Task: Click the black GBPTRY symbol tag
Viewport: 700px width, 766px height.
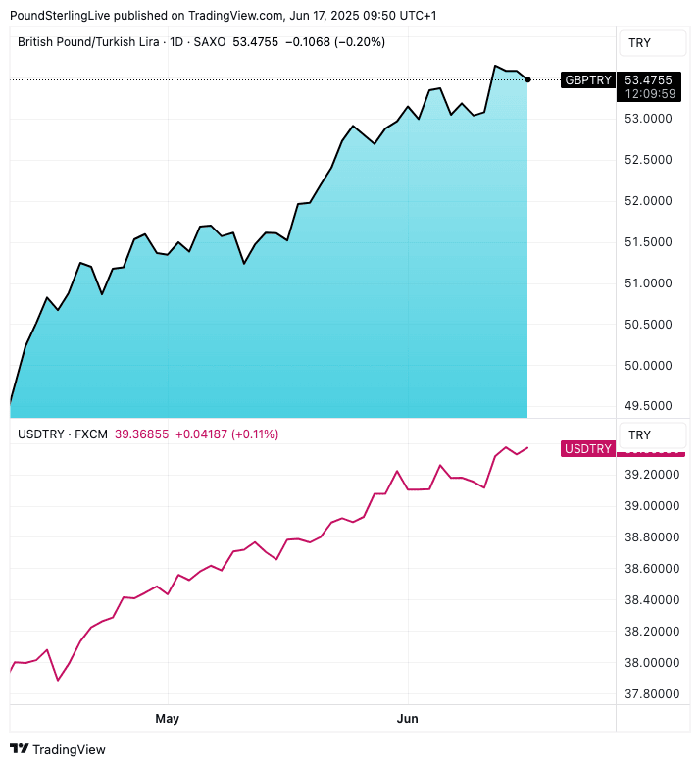Action: coord(588,79)
